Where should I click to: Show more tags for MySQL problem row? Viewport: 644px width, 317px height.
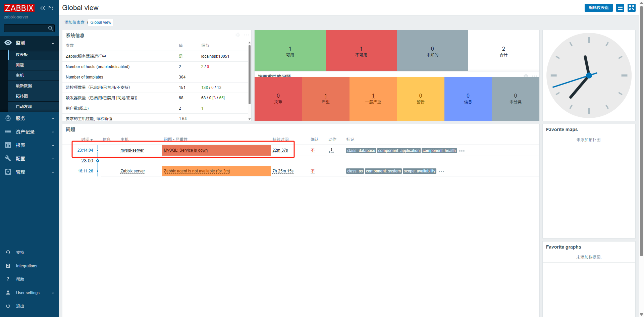(x=462, y=151)
